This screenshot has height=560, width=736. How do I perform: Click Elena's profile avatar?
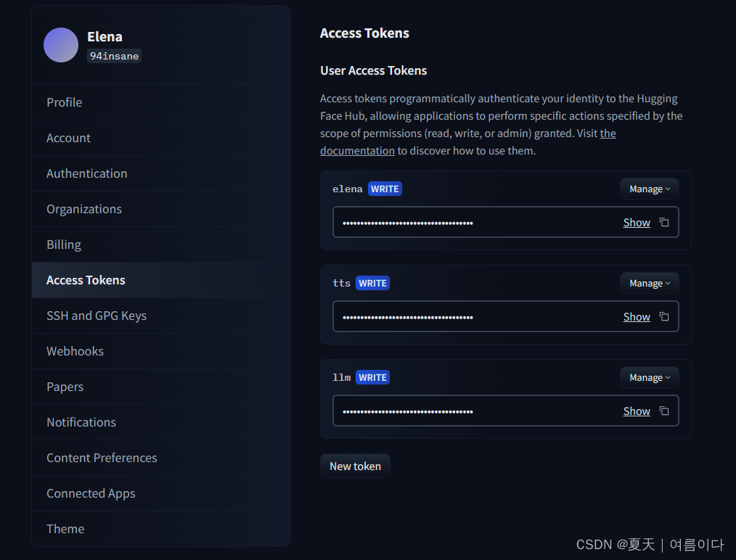61,45
